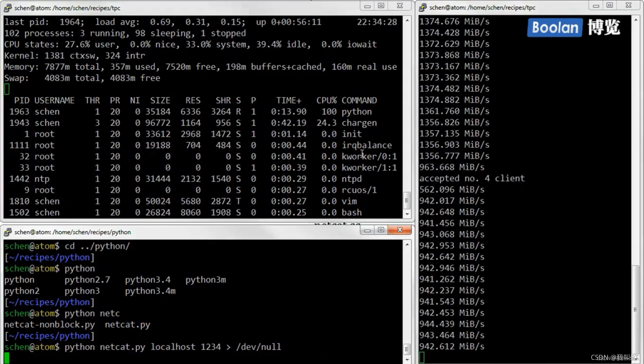Image resolution: width=644 pixels, height=364 pixels.
Task: Click 'python3.4m' in completion list
Action: (150, 291)
